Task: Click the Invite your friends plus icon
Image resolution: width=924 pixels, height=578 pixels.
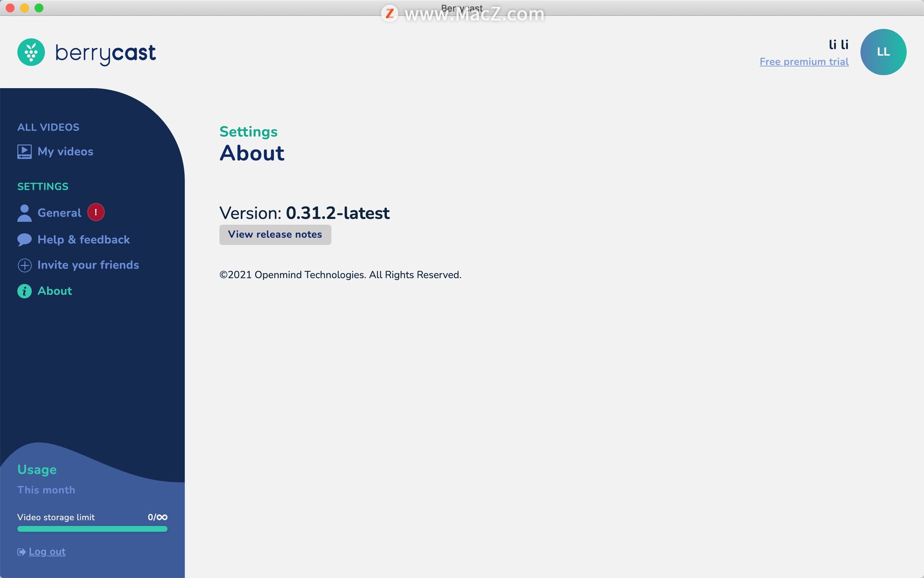Action: [x=25, y=265]
